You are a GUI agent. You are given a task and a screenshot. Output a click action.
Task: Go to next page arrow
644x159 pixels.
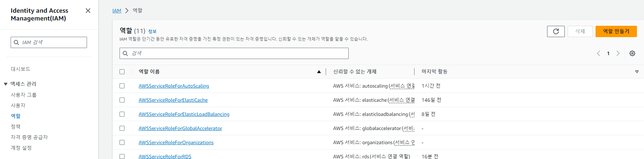pos(618,53)
